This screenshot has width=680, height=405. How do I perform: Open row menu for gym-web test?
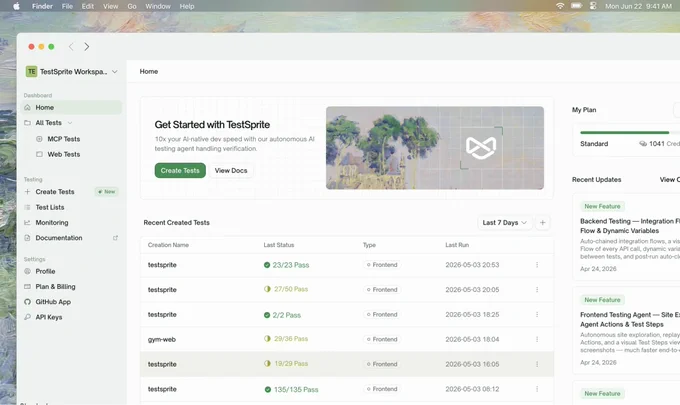tap(537, 339)
